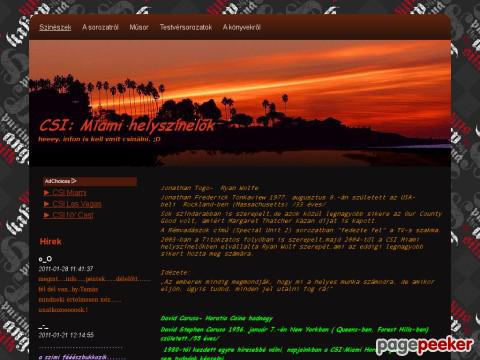Go to the Műsor page
480x360 pixels.
pyautogui.click(x=139, y=27)
